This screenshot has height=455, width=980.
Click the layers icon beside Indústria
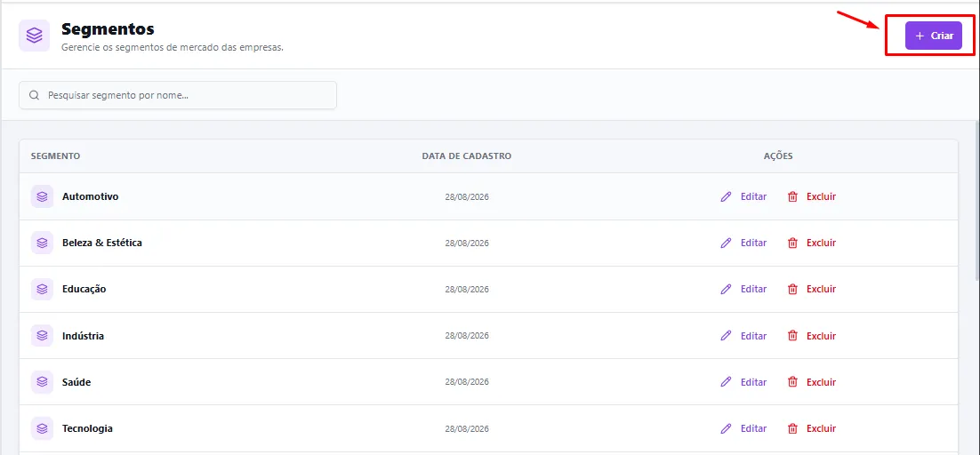[x=42, y=336]
